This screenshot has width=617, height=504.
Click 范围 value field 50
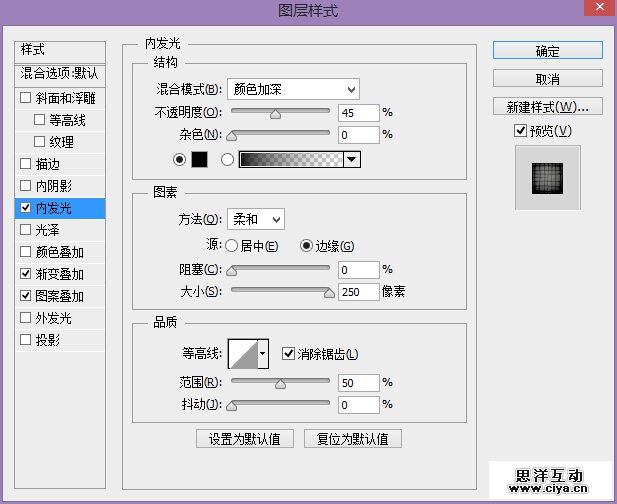358,383
